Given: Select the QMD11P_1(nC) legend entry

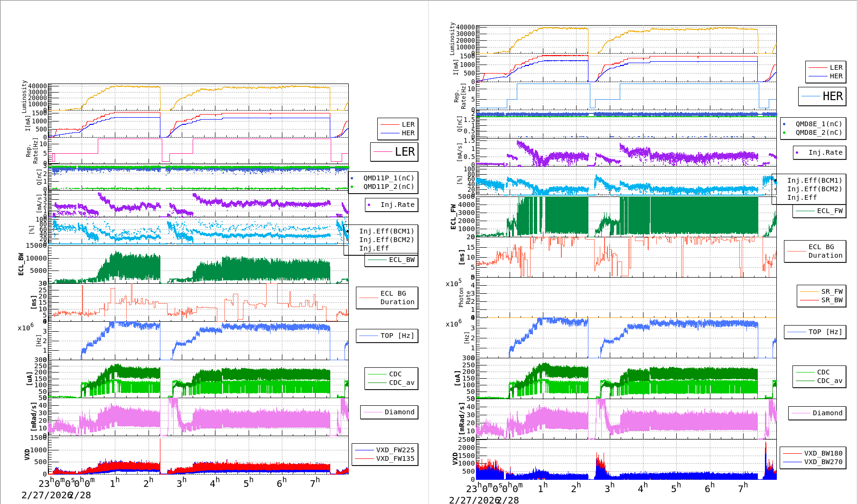Looking at the screenshot, I should [x=389, y=178].
